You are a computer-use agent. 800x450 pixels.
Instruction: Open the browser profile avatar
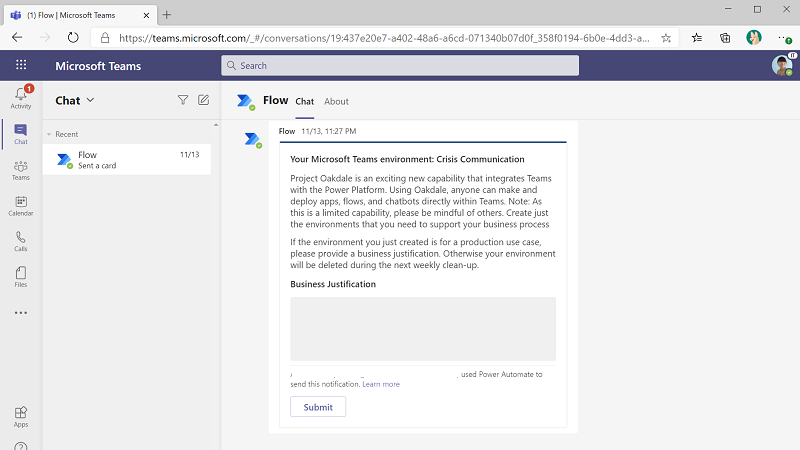pyautogui.click(x=754, y=37)
